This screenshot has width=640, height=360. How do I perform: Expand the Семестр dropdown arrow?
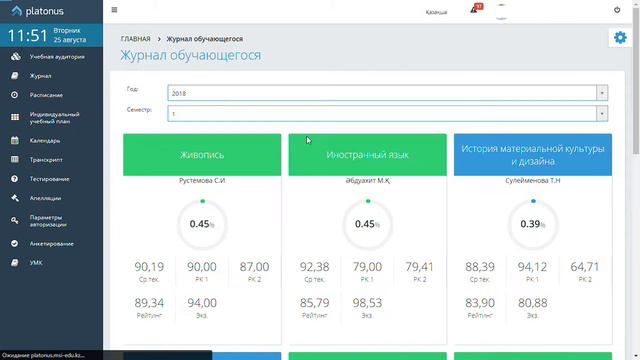[602, 113]
